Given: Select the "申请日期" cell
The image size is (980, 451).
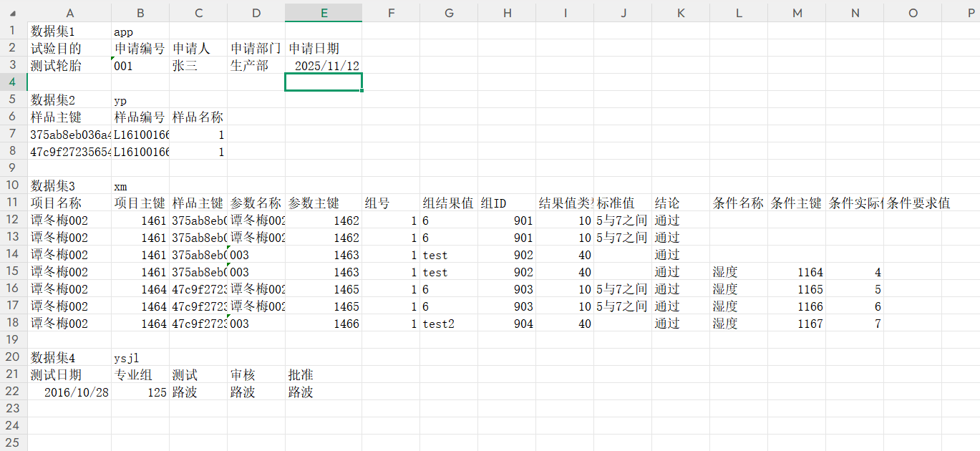Looking at the screenshot, I should [x=324, y=48].
